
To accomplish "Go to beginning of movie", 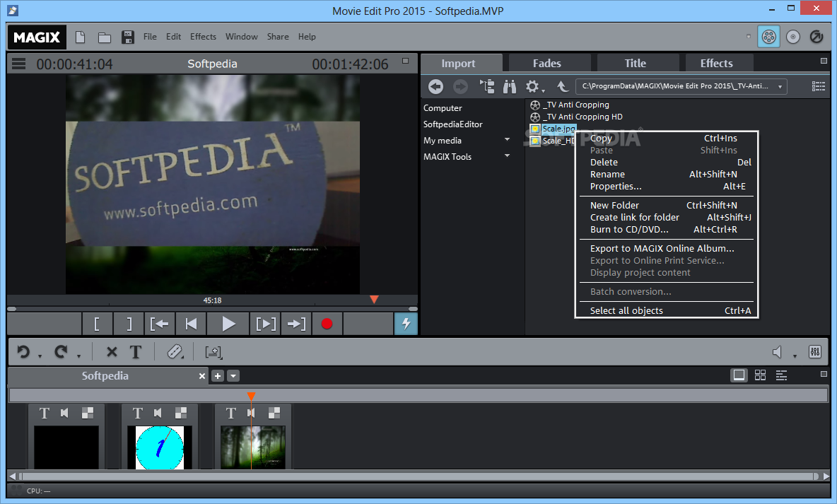I will tap(191, 324).
